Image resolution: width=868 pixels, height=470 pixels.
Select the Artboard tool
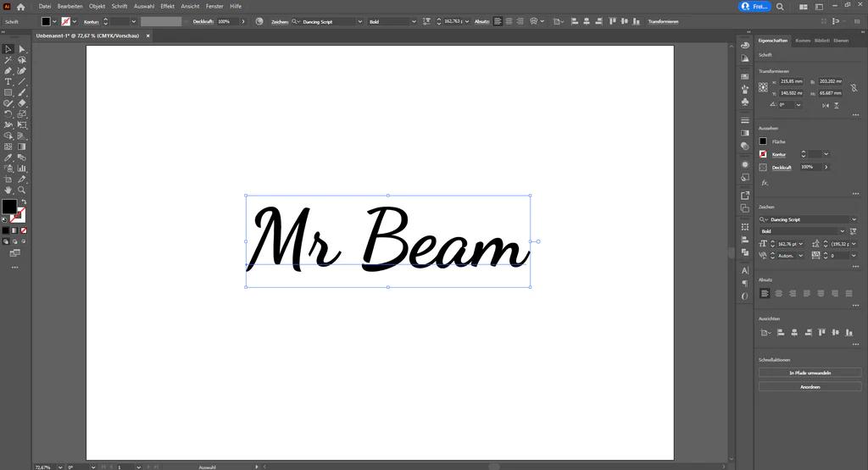click(x=8, y=180)
